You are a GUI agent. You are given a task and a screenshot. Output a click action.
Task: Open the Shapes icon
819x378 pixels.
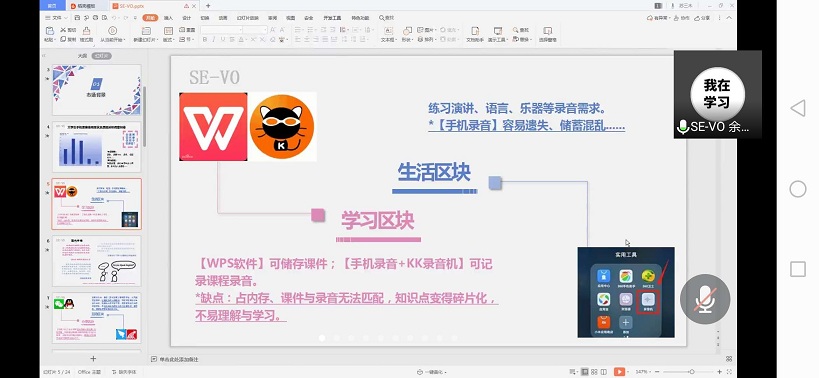click(407, 31)
